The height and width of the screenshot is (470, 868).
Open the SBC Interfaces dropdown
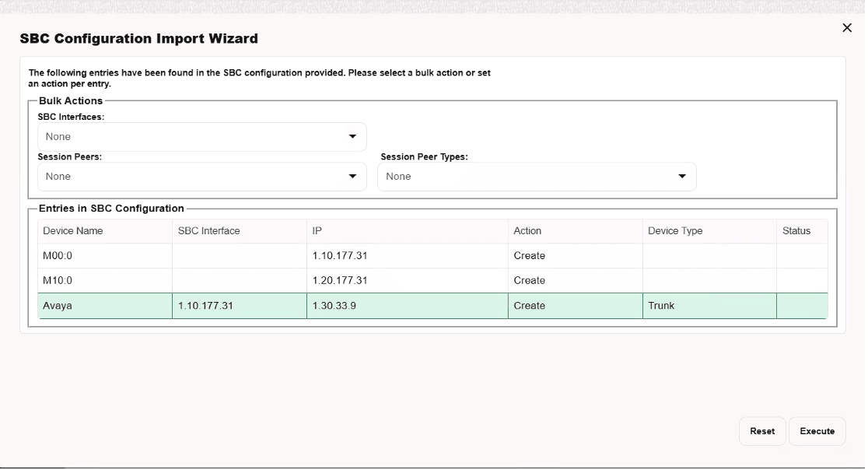(x=201, y=137)
